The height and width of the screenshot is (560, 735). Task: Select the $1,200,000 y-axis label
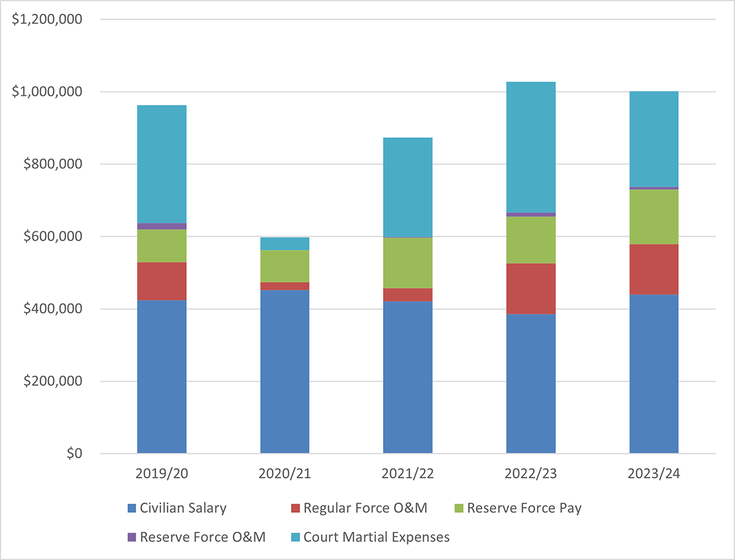47,20
